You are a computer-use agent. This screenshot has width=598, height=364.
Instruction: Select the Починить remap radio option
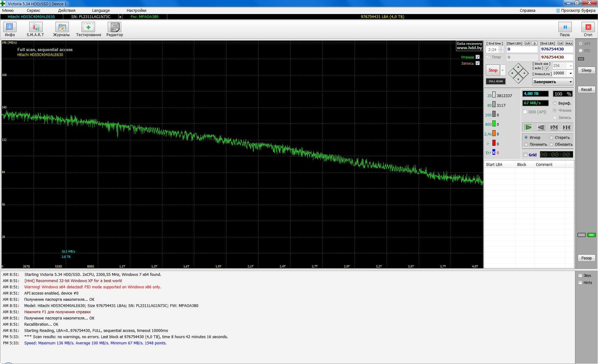[526, 144]
